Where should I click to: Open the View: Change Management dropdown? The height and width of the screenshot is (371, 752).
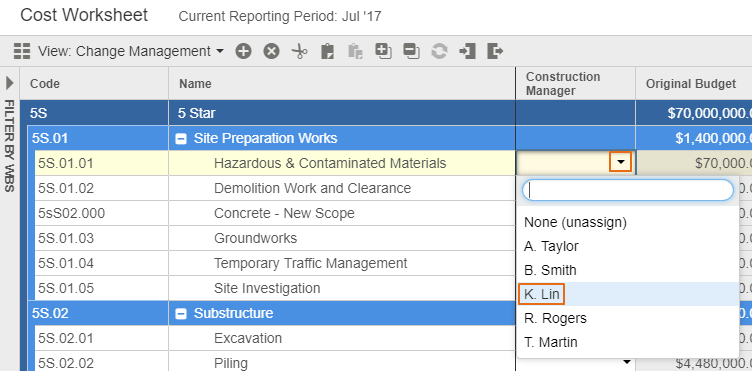tap(130, 51)
